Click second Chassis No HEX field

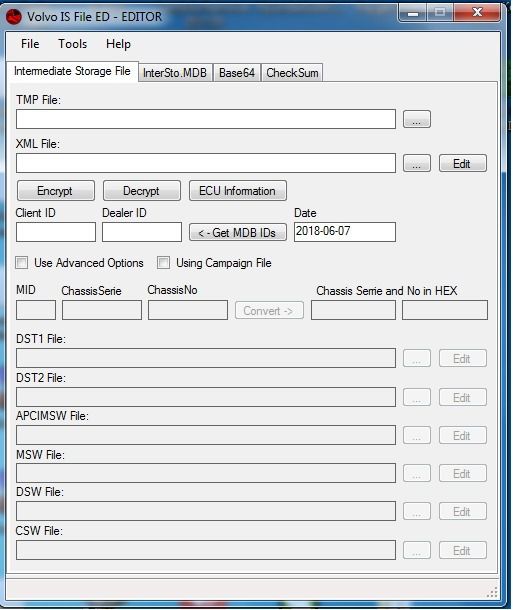tap(445, 310)
